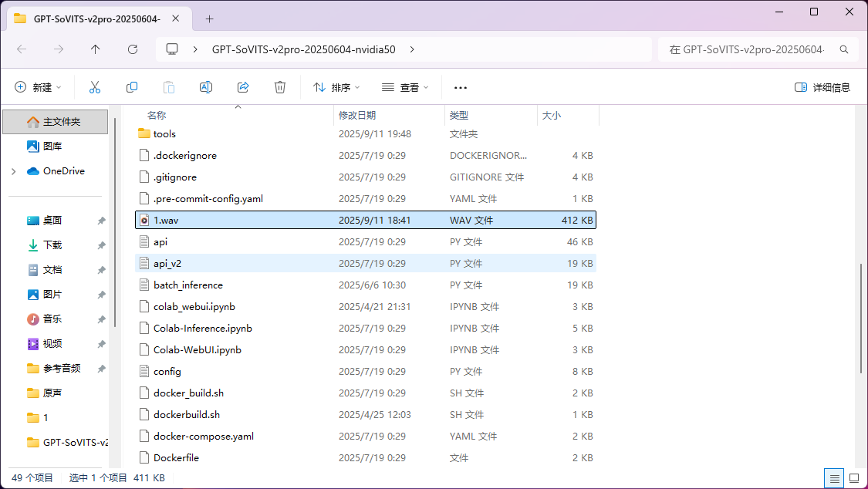Select the .gitignore file

click(366, 177)
